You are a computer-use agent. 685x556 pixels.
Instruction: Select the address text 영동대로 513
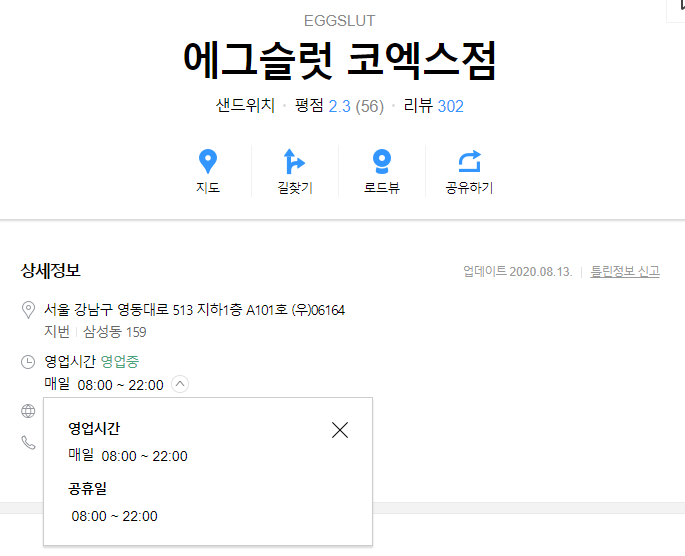click(155, 310)
